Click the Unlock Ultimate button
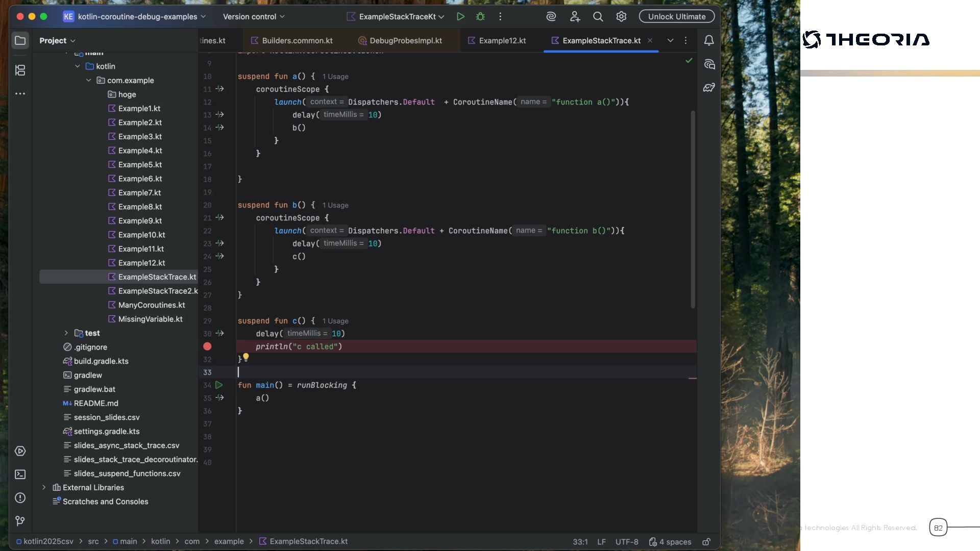The height and width of the screenshot is (551, 980). click(676, 16)
